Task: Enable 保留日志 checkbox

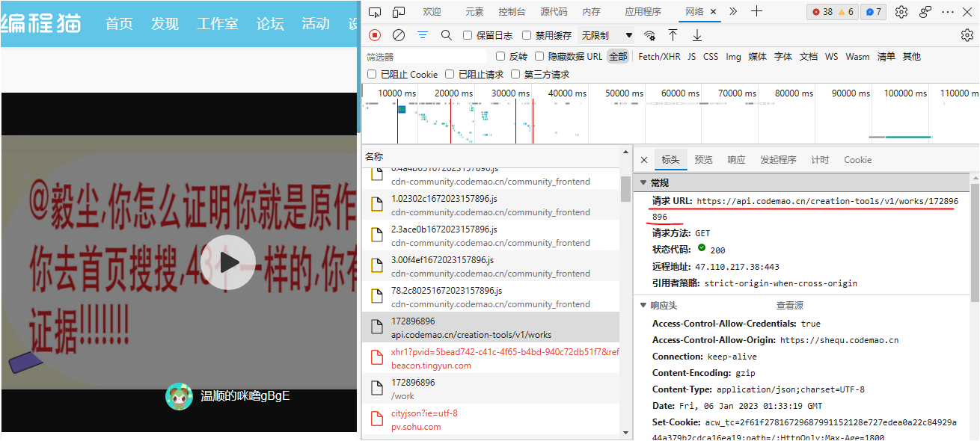Action: tap(468, 35)
